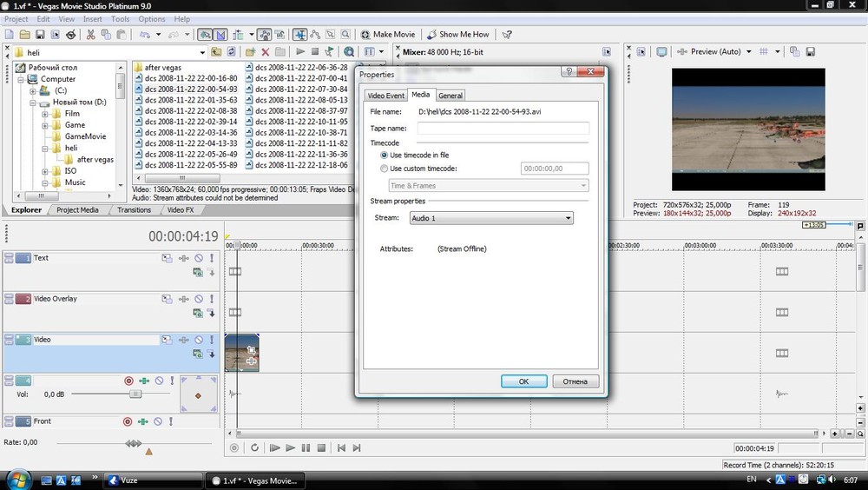Save snapshot of preview to file
The width and height of the screenshot is (868, 490).
[809, 52]
